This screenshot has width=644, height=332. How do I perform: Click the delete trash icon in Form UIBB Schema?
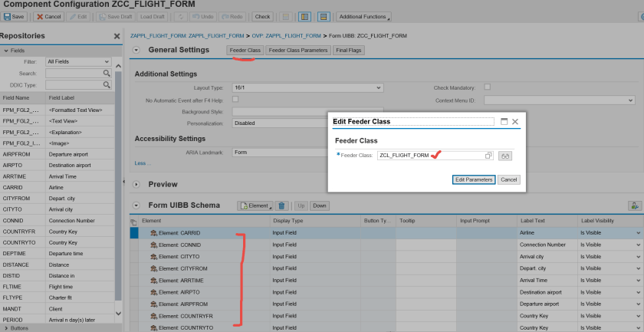(x=281, y=205)
